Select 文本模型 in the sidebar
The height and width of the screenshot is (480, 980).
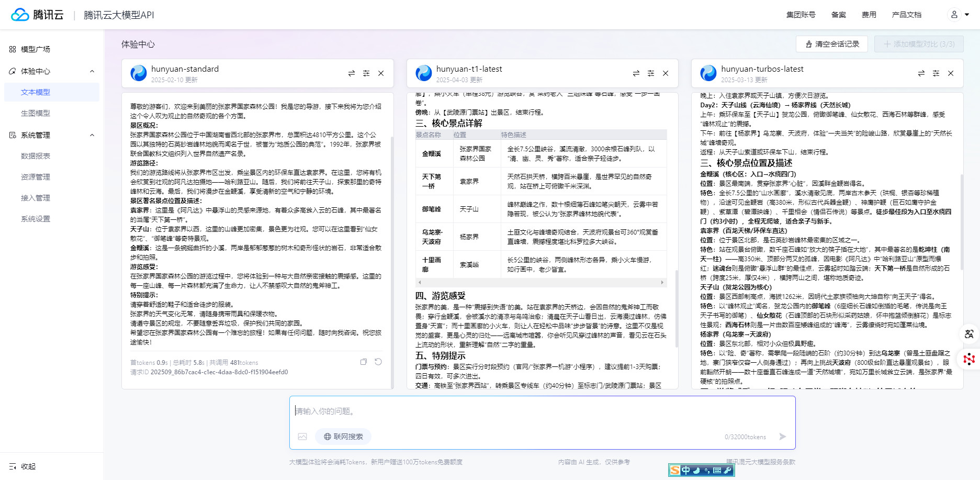[52, 92]
